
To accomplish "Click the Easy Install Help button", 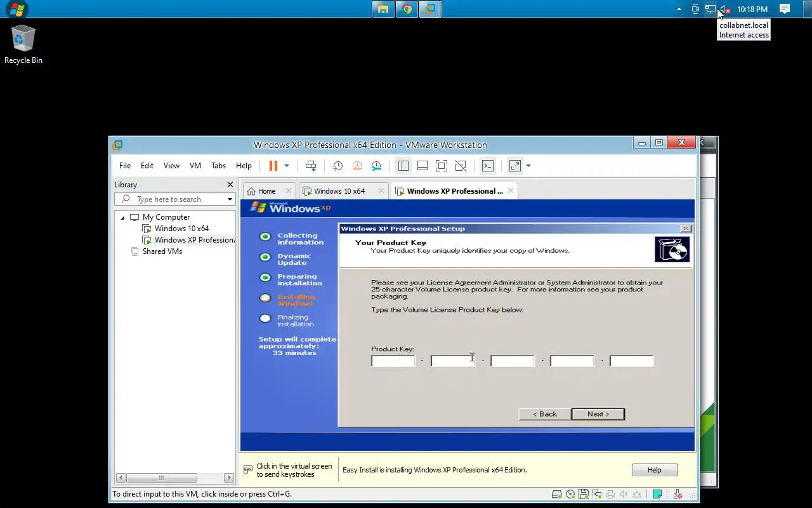I will pyautogui.click(x=655, y=470).
